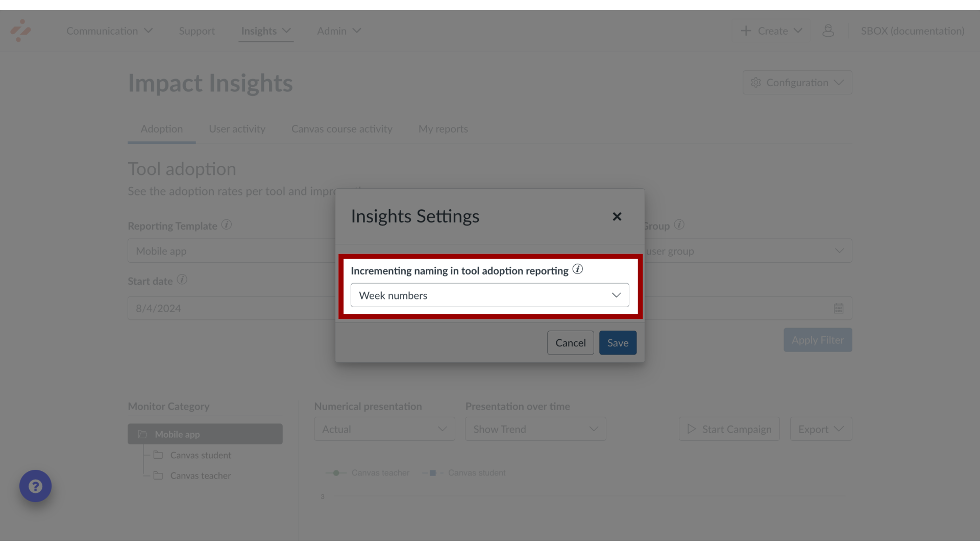Click the table view icon button

coord(838,308)
